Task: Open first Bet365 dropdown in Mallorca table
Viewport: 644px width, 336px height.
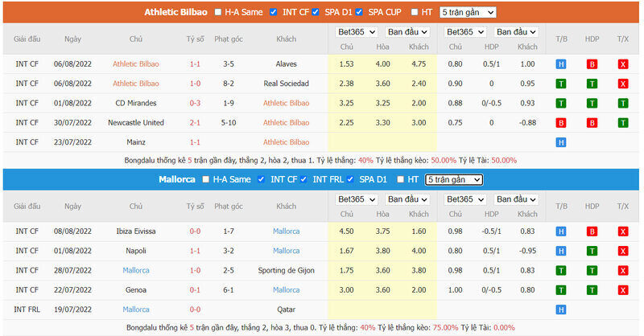Action: 357,199
